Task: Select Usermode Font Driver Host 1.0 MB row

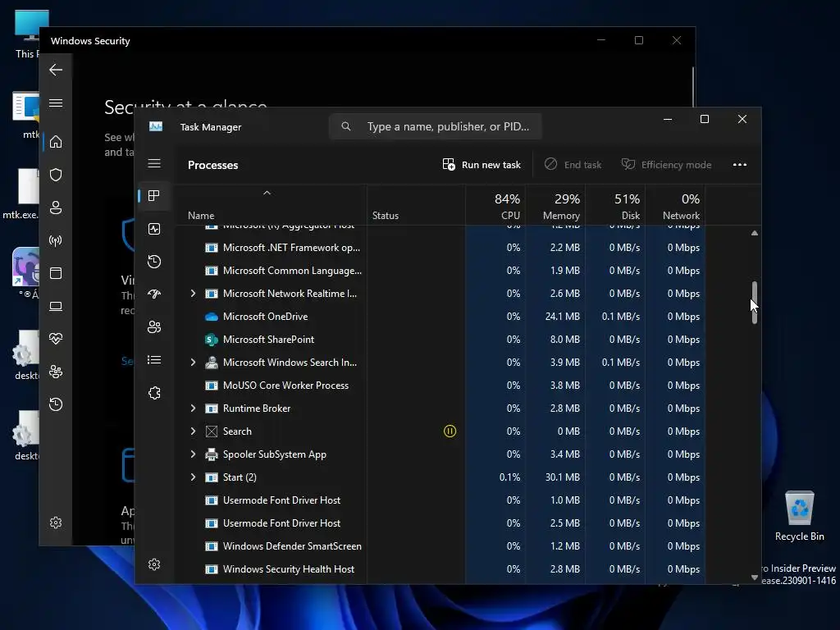Action: pos(441,500)
